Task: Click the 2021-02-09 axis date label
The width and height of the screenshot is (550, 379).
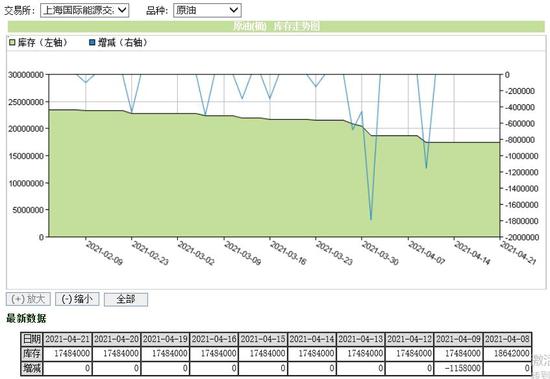Action: click(x=104, y=253)
